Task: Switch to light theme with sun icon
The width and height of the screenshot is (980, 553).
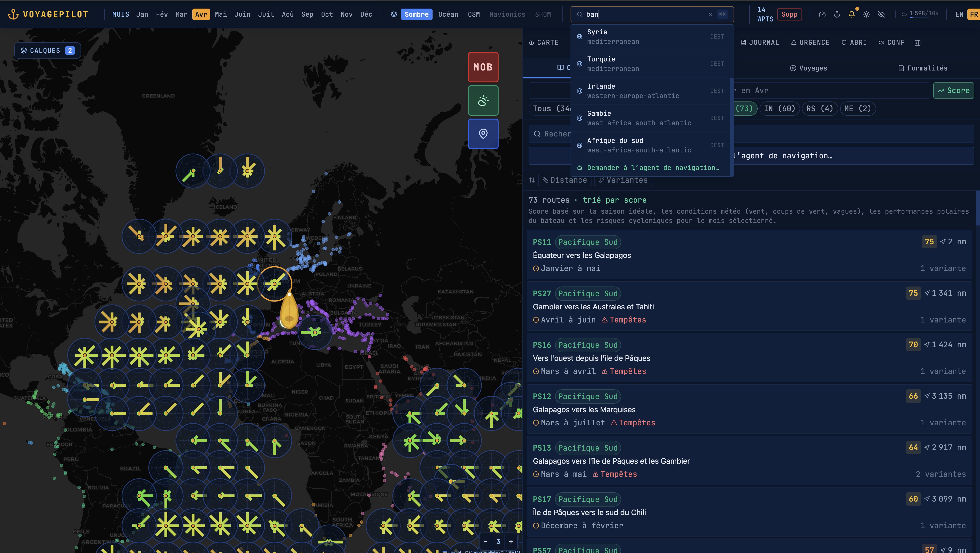Action: click(867, 15)
